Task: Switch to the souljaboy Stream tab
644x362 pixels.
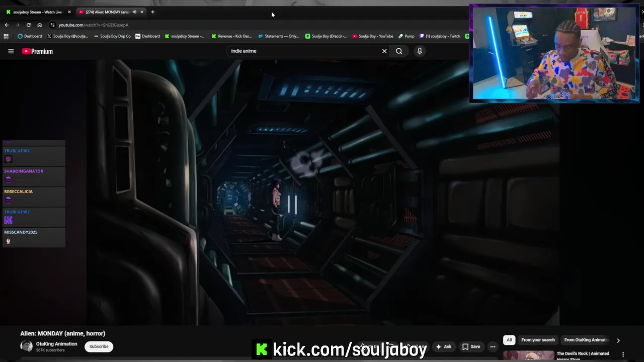Action: 37,12
